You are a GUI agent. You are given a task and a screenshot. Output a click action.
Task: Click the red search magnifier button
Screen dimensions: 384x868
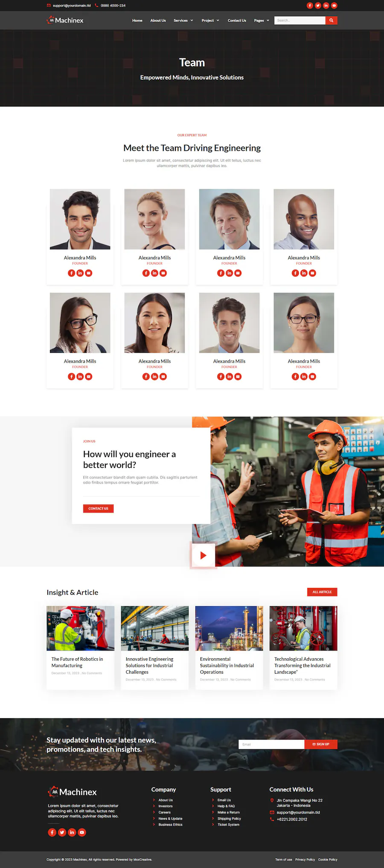click(x=331, y=20)
